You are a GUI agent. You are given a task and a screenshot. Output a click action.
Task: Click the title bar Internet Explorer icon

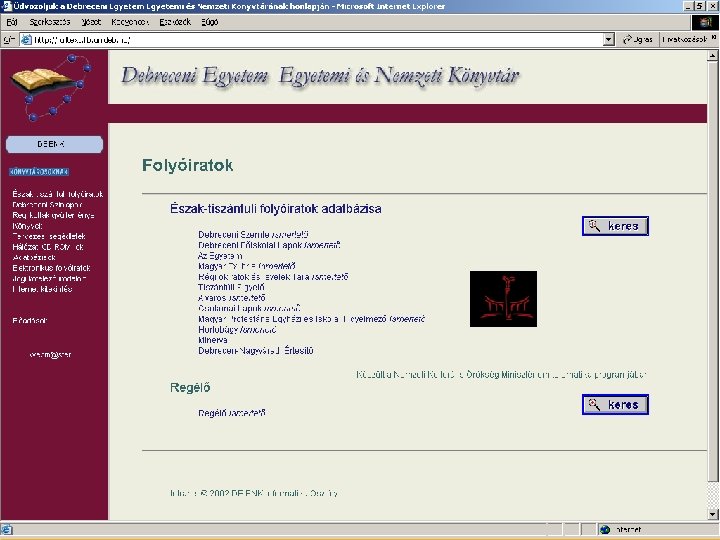(x=6, y=6)
